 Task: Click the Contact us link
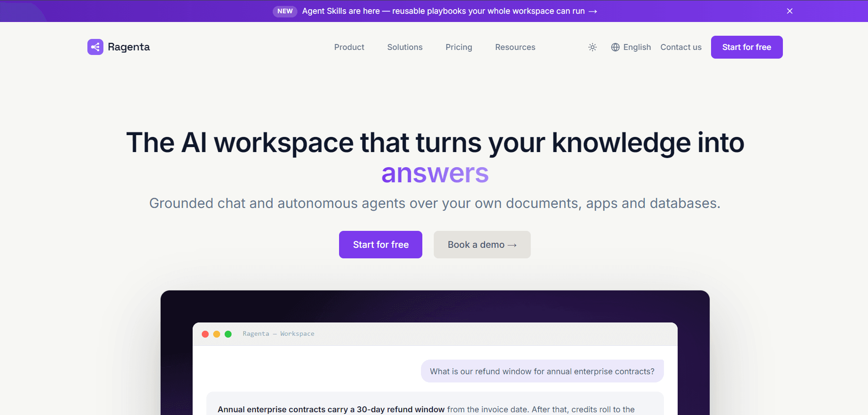click(x=681, y=47)
